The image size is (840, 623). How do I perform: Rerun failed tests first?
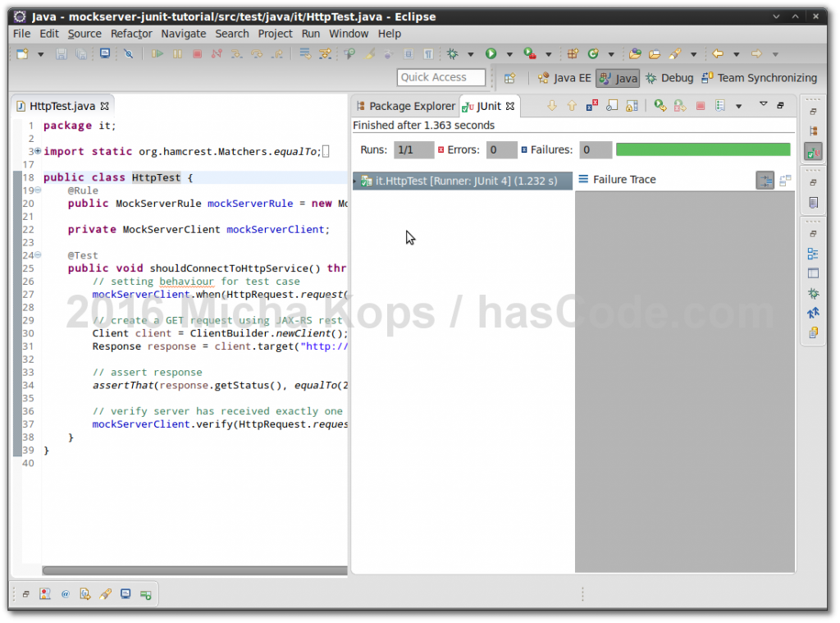click(679, 106)
